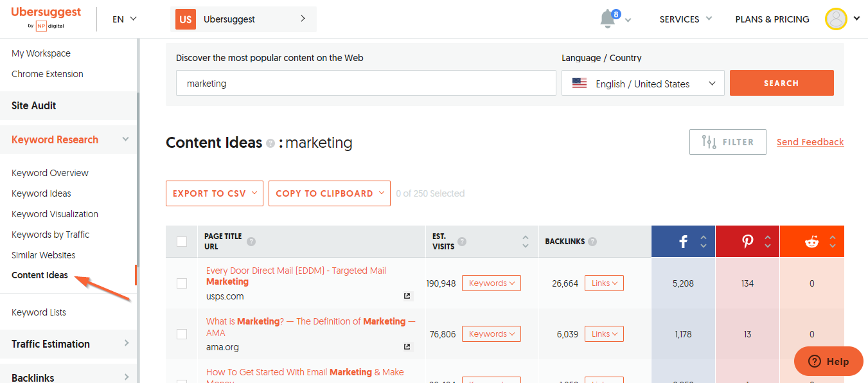Click the Help chat button

828,361
